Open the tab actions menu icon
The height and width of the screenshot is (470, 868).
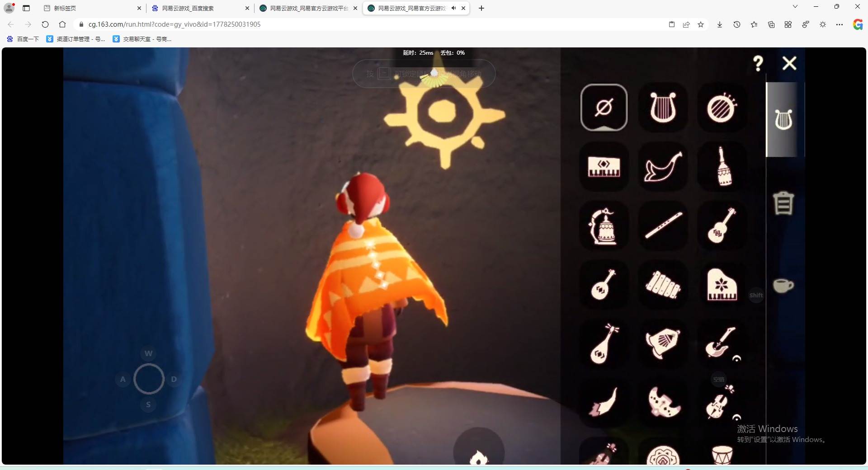tap(26, 8)
